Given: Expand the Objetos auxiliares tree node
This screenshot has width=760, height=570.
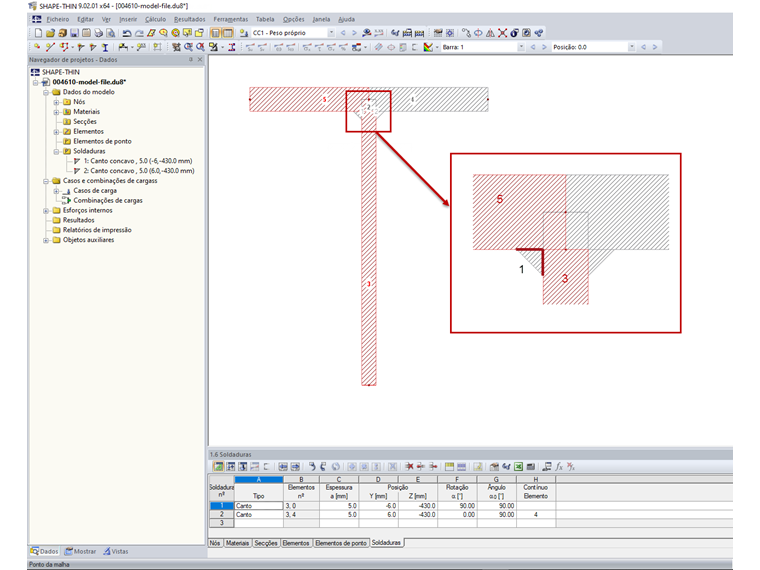Looking at the screenshot, I should pyautogui.click(x=46, y=240).
